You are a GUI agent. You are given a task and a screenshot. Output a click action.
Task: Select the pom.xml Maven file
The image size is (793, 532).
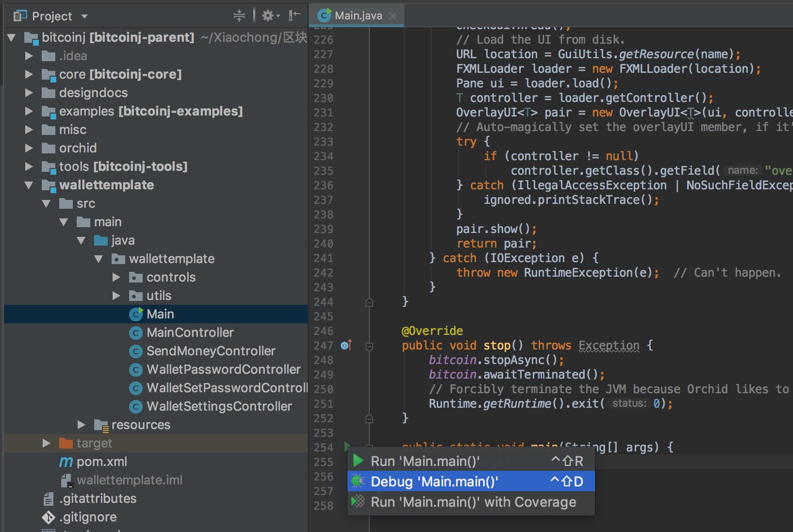101,462
